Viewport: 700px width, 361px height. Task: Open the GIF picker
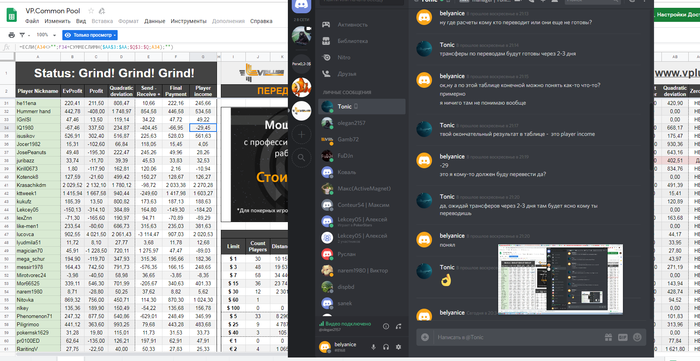623,337
